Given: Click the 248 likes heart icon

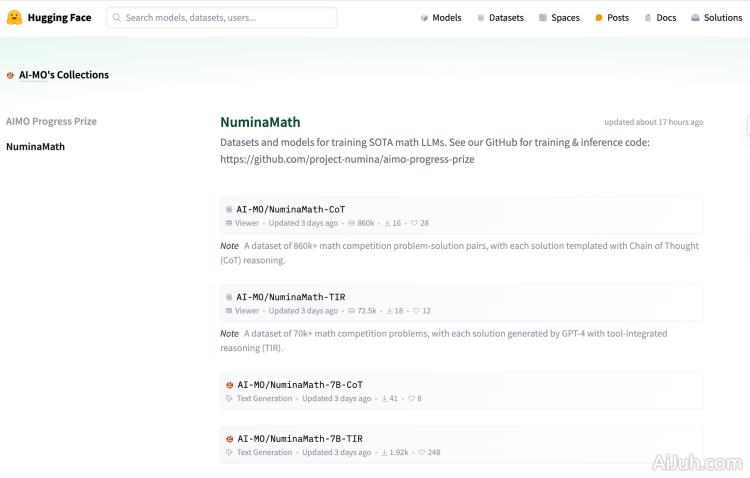Looking at the screenshot, I should point(421,453).
